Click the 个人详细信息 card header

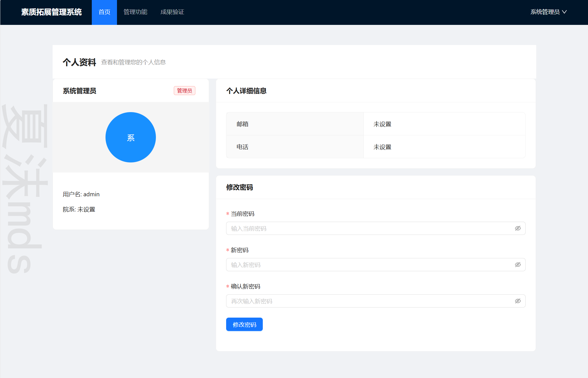246,91
